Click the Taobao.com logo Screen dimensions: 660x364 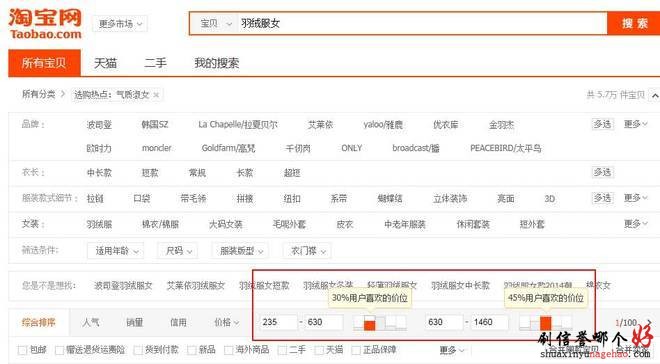pyautogui.click(x=45, y=24)
